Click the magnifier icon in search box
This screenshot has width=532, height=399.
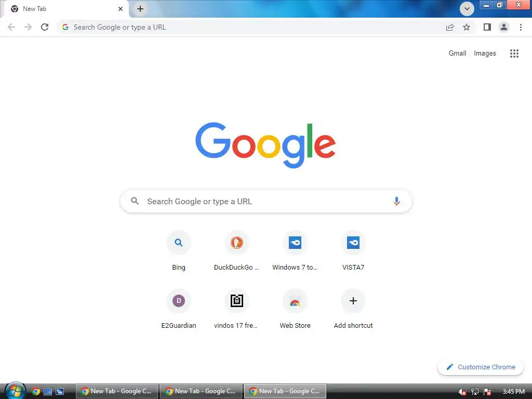pyautogui.click(x=135, y=201)
